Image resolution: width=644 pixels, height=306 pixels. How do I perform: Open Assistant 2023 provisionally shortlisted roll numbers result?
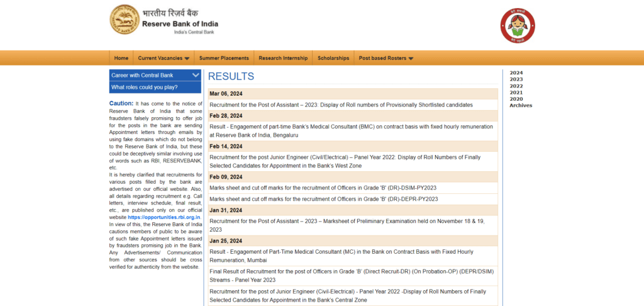[341, 105]
